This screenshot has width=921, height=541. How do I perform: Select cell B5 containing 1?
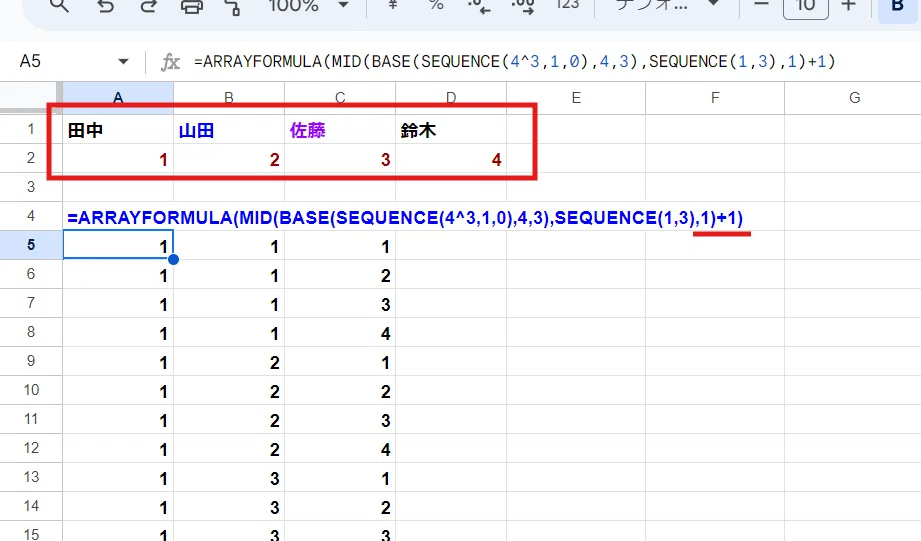coord(229,246)
